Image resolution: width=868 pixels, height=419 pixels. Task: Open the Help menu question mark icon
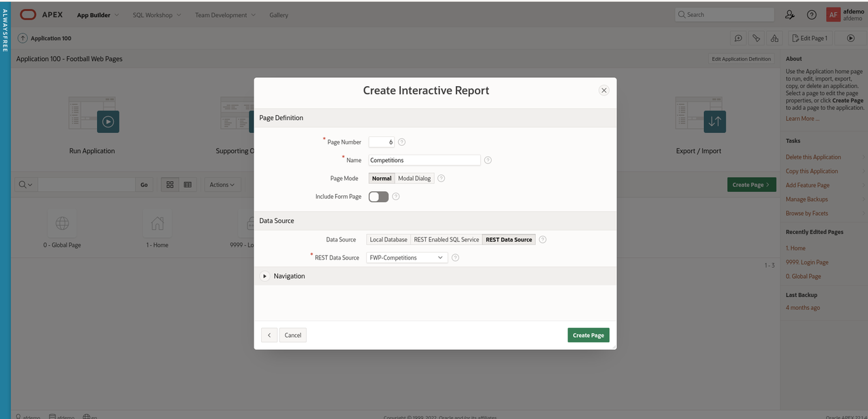click(811, 15)
